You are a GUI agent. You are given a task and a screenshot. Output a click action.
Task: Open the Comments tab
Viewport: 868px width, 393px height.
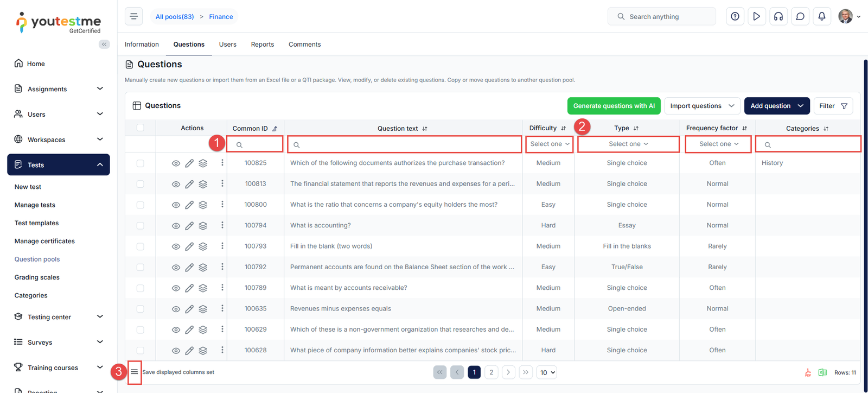(x=304, y=45)
